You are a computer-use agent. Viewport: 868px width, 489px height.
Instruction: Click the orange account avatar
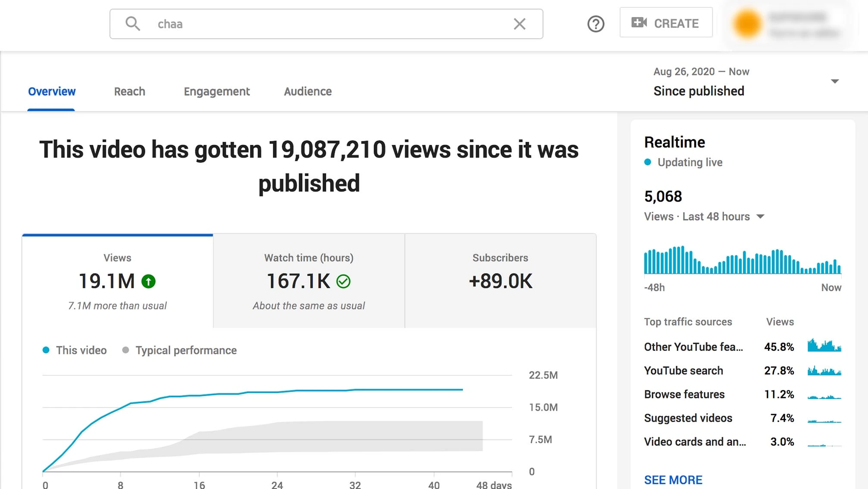click(747, 24)
